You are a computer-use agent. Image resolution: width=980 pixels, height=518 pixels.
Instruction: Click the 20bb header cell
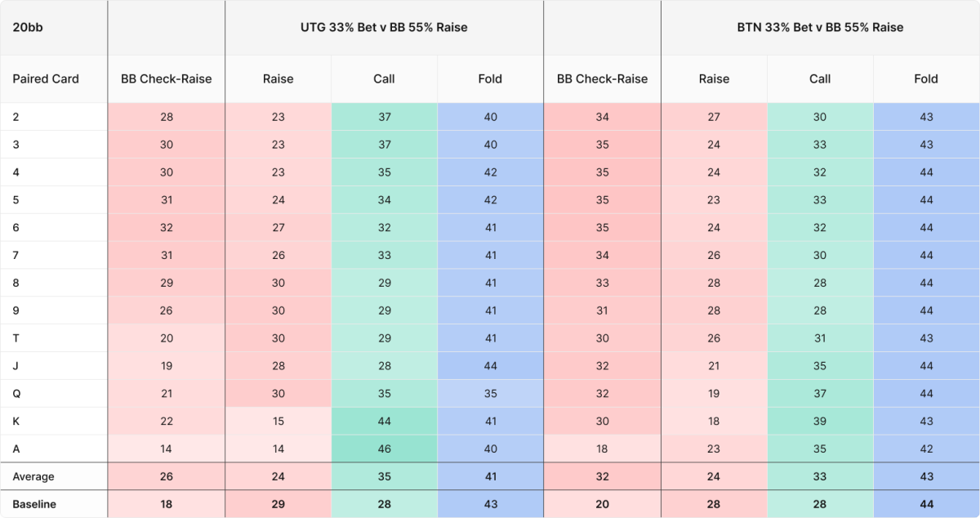click(x=54, y=28)
